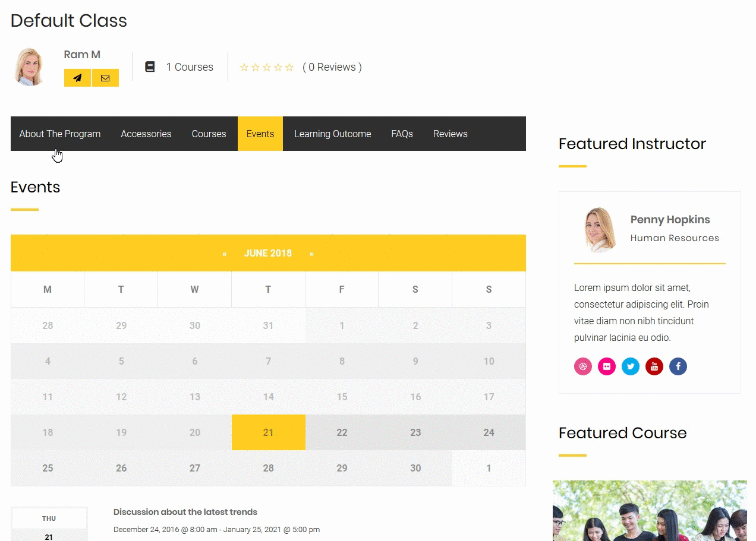
Task: Open the Reviews tab
Action: coord(451,134)
